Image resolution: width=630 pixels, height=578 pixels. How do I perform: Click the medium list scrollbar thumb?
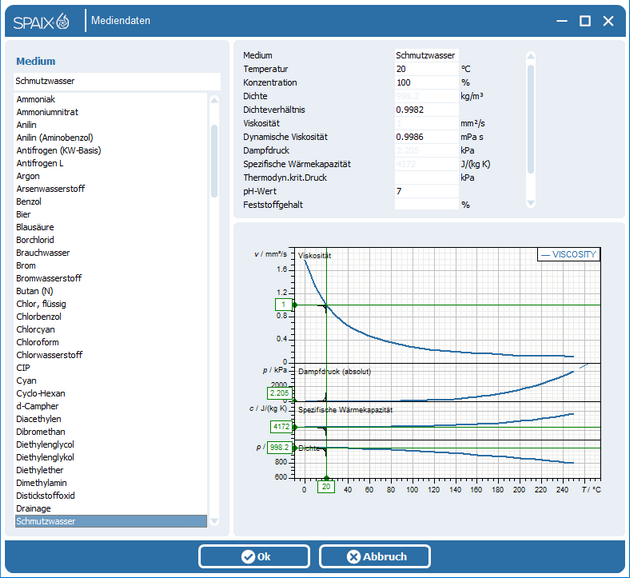(x=214, y=161)
